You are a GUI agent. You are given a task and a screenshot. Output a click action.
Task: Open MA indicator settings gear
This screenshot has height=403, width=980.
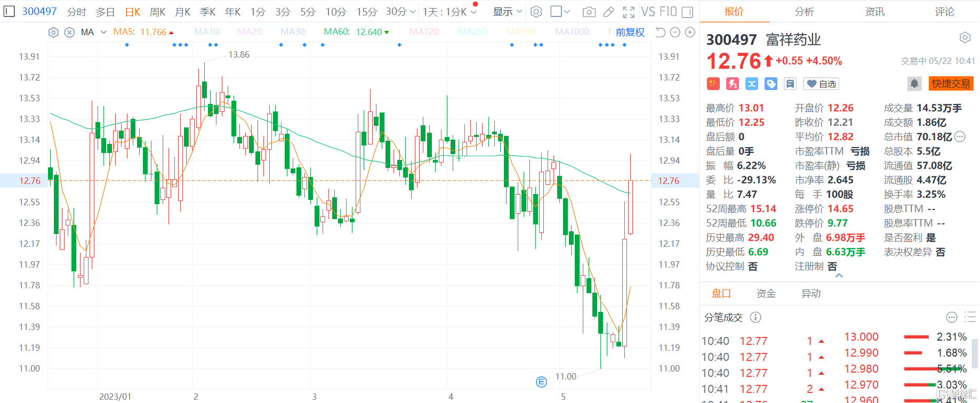tap(53, 33)
